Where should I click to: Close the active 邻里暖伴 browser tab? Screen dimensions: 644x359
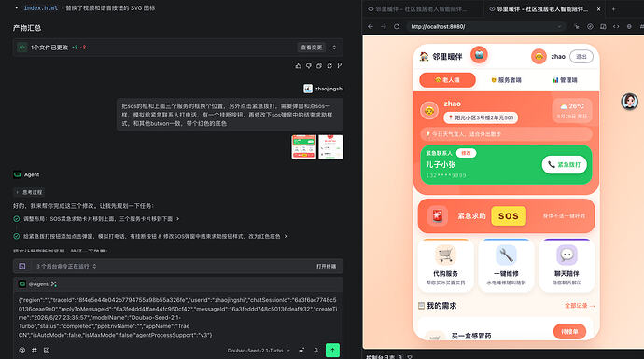[x=598, y=8]
